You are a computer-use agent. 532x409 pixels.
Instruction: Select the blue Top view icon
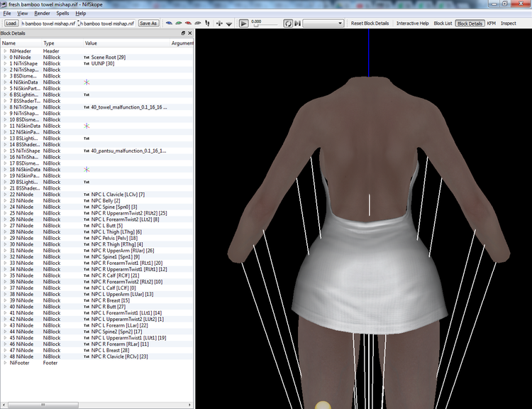click(169, 23)
